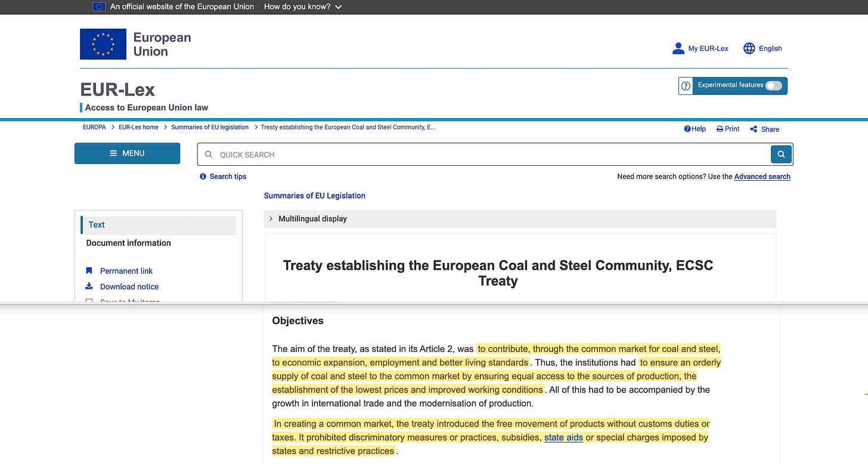Open Document information in the sidebar
This screenshot has height=464, width=868.
click(x=129, y=243)
